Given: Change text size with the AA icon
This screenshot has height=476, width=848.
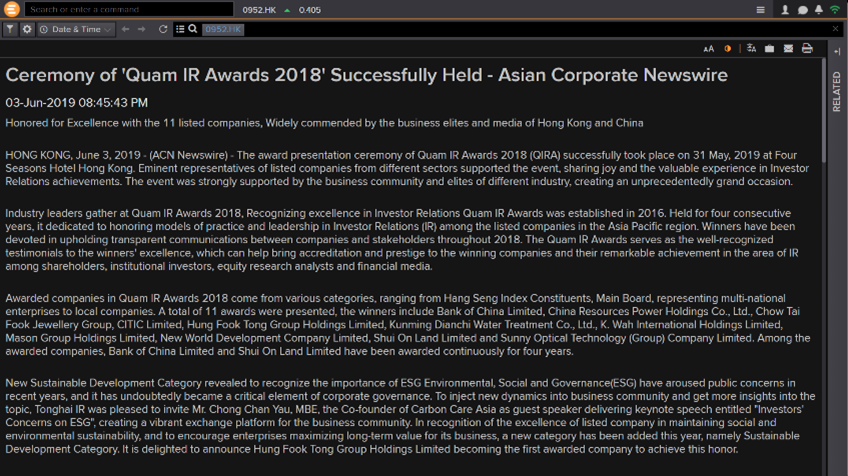Looking at the screenshot, I should 708,49.
